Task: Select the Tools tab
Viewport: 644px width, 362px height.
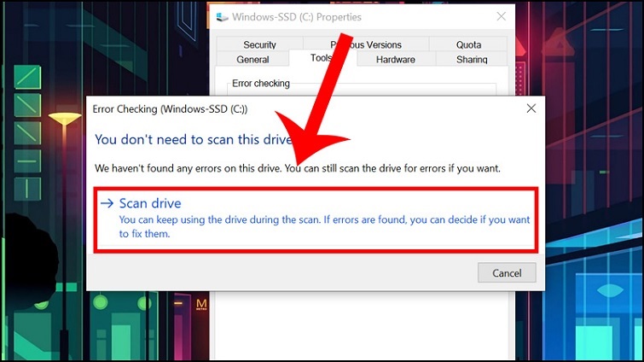Action: coord(322,58)
